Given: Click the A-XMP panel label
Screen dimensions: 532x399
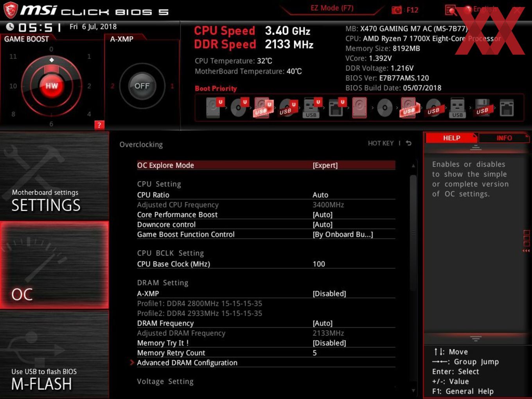Looking at the screenshot, I should (122, 39).
